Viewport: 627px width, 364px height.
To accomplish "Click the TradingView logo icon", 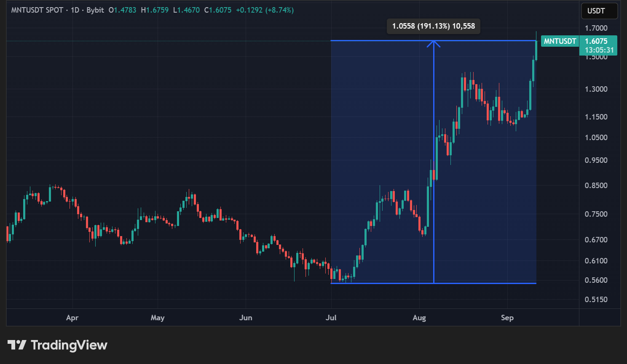I will coord(17,345).
